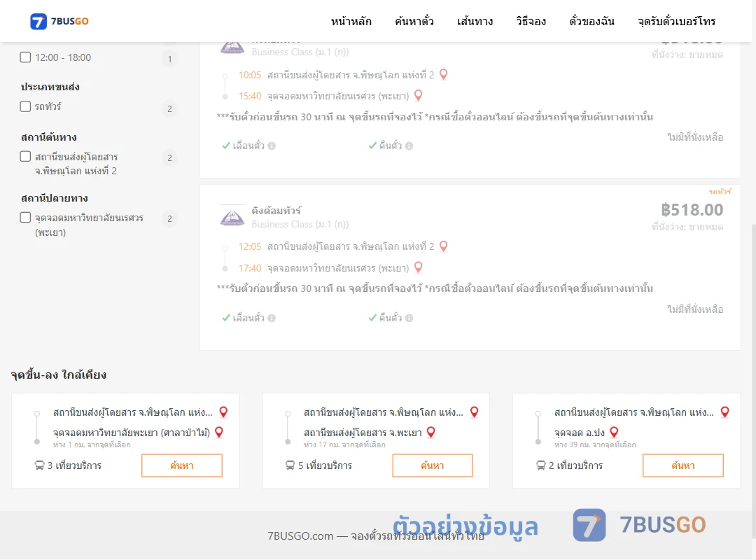Search route to จุดจอดมหาวิทยาลัยพะเยา (ศาลาป่าไม้) with ค้นหา
Screen dimensions: 756x560
click(182, 465)
